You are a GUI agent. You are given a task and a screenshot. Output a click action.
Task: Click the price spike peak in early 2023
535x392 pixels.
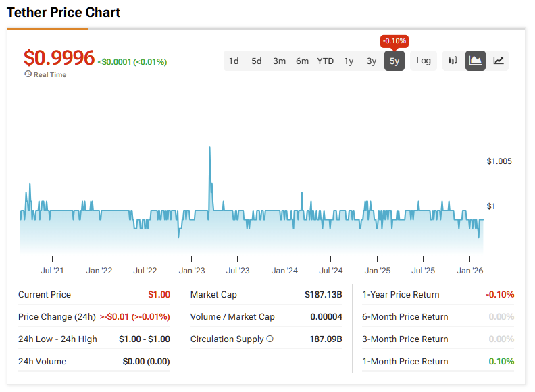tap(209, 148)
